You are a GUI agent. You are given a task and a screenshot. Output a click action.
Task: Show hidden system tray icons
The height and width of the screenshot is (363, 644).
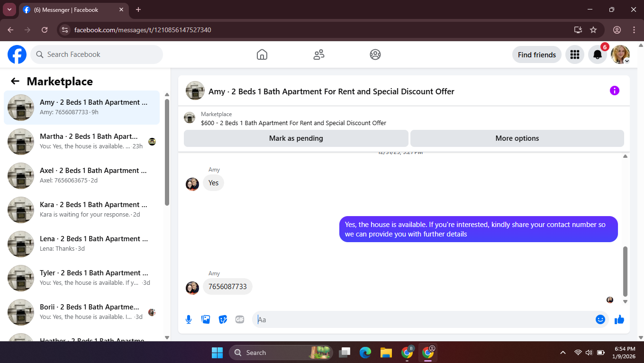click(x=563, y=353)
